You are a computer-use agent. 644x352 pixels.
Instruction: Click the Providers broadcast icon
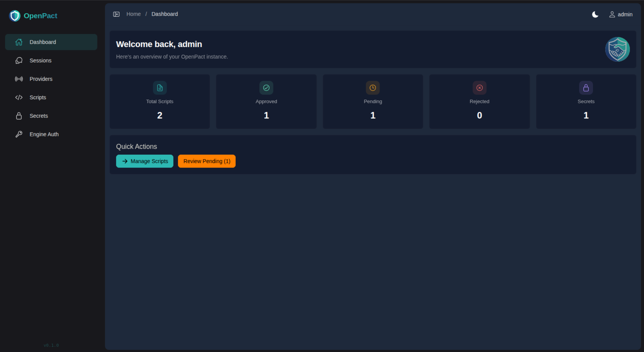tap(19, 79)
